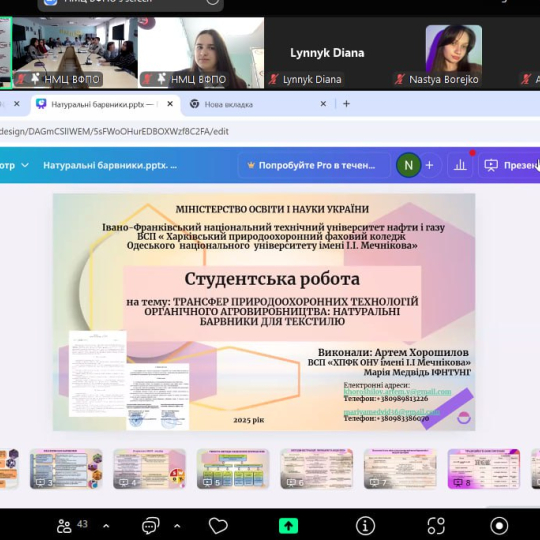Open the participants panel icon
The image size is (540, 540).
point(64,526)
